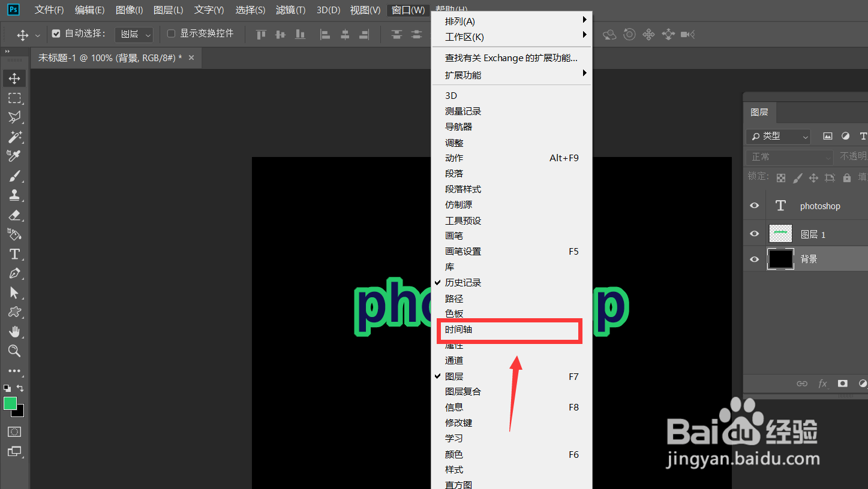Expand the 扩展功能 submenu

point(512,75)
